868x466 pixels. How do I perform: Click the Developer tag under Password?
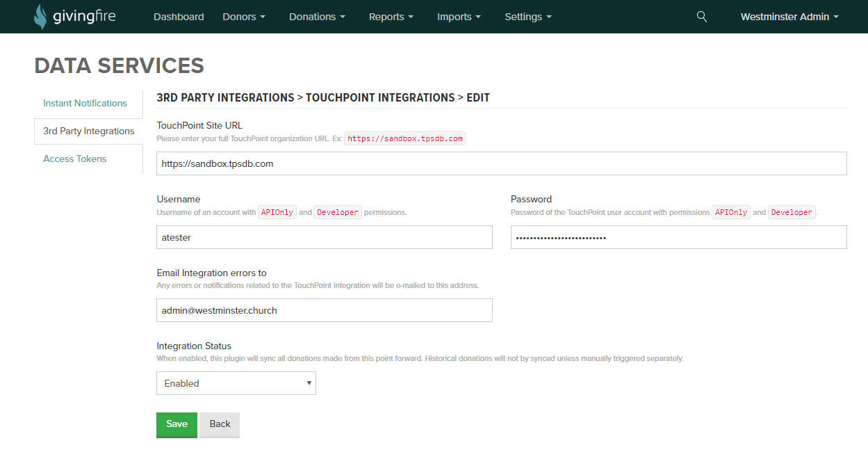[x=792, y=212]
